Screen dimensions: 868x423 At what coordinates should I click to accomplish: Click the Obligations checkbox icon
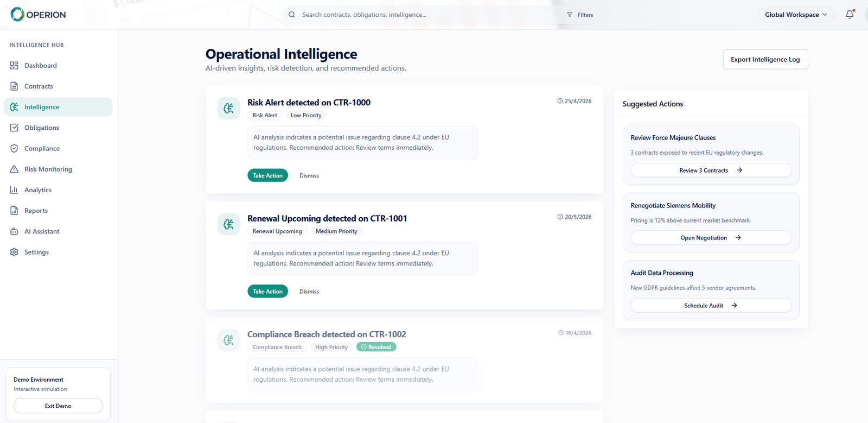[x=14, y=128]
